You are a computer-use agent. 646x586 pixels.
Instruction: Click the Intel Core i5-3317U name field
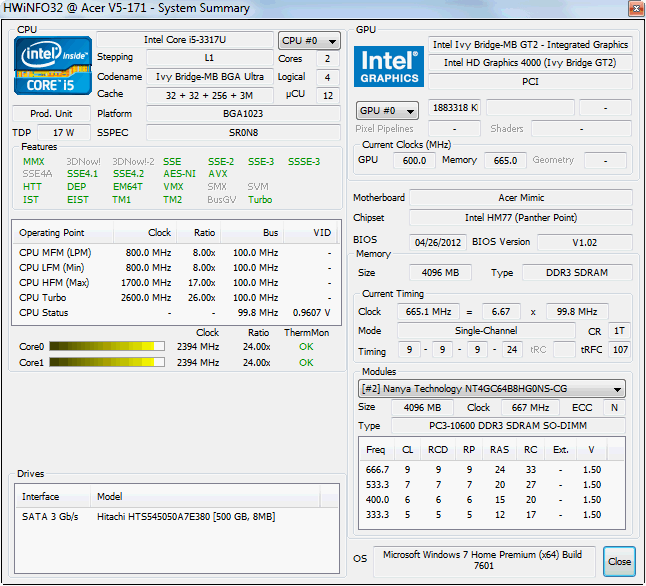[x=185, y=40]
